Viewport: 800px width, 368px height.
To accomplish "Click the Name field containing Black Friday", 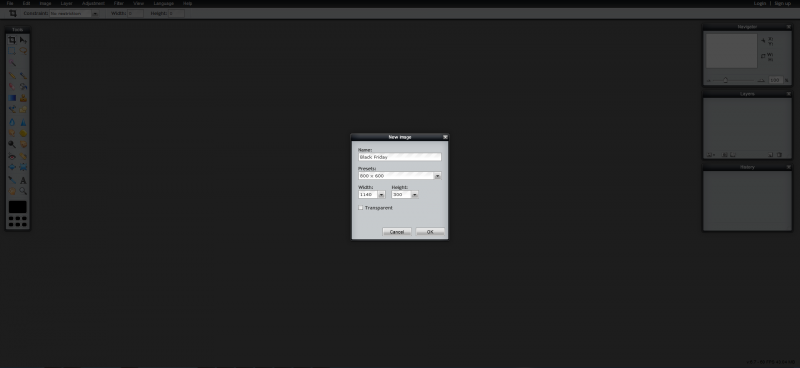I will tap(399, 157).
